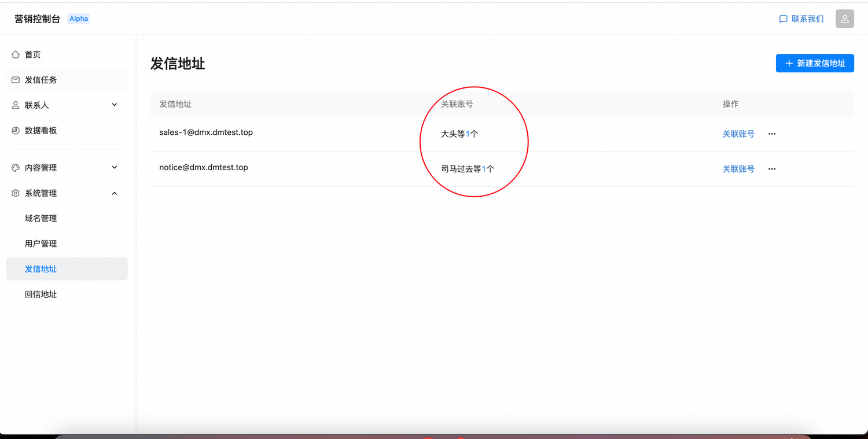
Task: Click the person icon beside 联系人
Action: pyautogui.click(x=16, y=105)
